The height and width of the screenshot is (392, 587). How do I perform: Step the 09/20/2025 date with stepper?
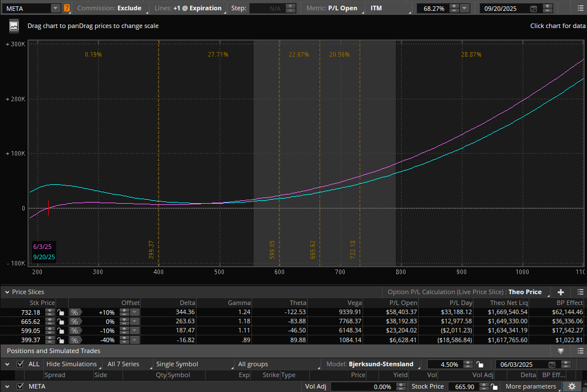click(547, 8)
